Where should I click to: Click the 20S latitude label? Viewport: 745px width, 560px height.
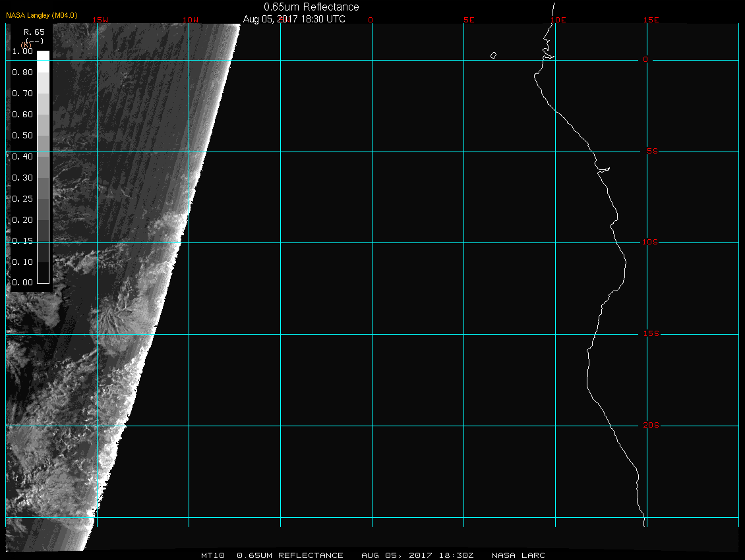click(x=650, y=426)
